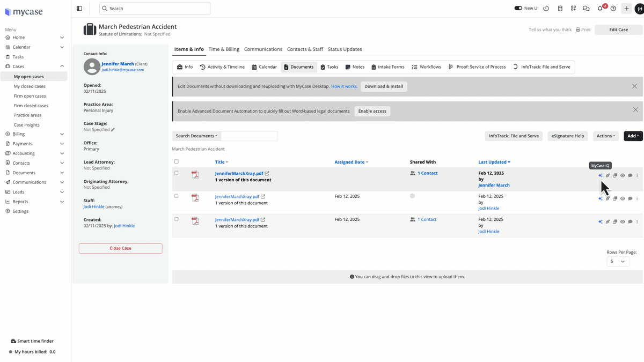Click the pencil icon beside Case Stage

pos(113,130)
